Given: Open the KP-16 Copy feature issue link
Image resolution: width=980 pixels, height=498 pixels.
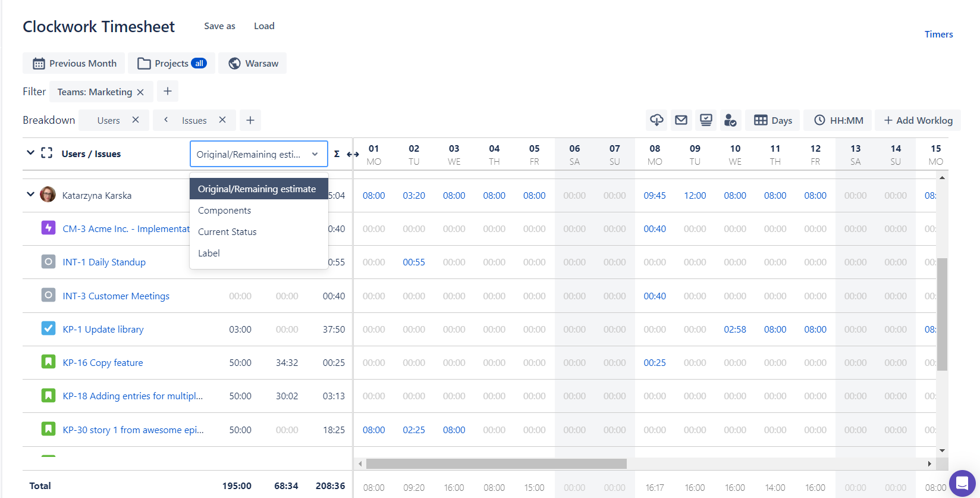Looking at the screenshot, I should pyautogui.click(x=103, y=363).
